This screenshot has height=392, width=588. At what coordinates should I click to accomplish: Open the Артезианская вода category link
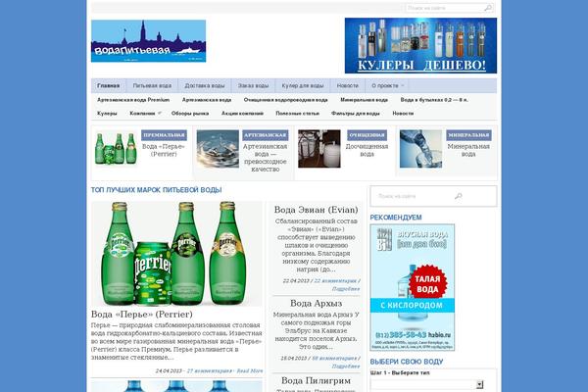click(x=207, y=100)
